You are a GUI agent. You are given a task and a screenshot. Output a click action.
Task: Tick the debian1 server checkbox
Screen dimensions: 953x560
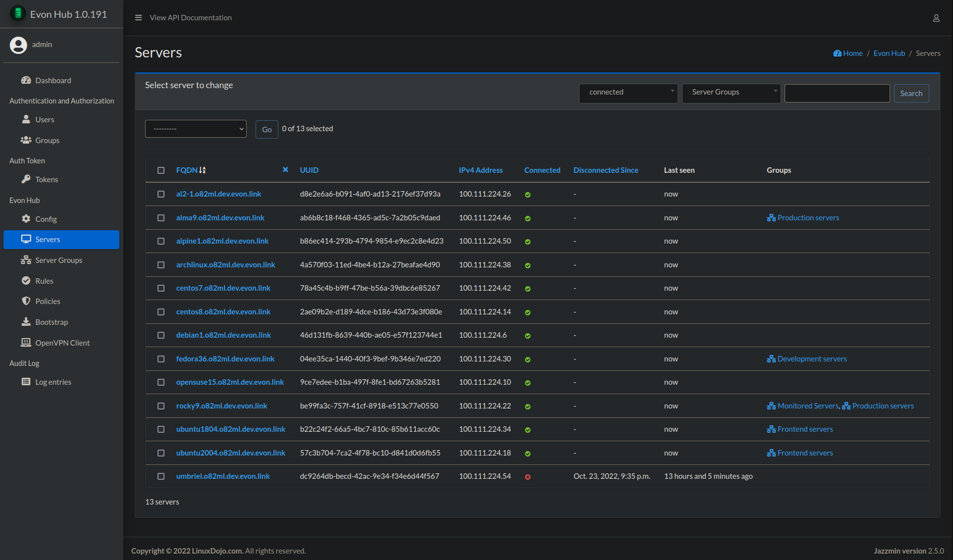click(x=161, y=335)
